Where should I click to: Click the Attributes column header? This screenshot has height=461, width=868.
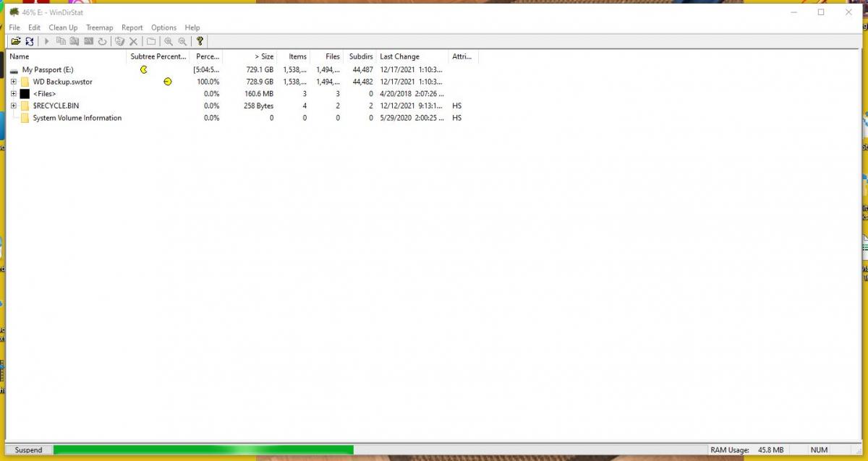click(x=464, y=56)
